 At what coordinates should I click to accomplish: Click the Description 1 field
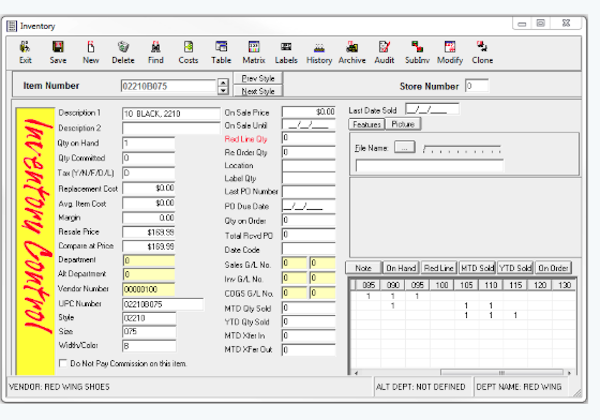[x=171, y=114]
